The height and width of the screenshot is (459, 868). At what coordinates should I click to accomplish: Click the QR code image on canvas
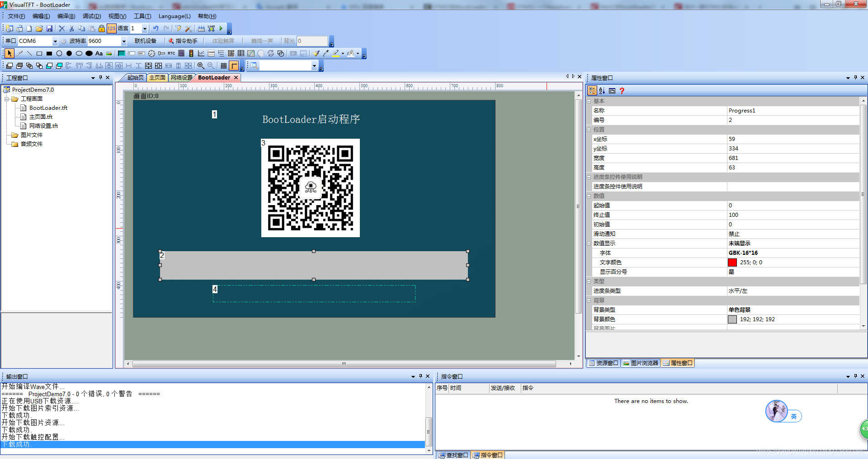311,188
